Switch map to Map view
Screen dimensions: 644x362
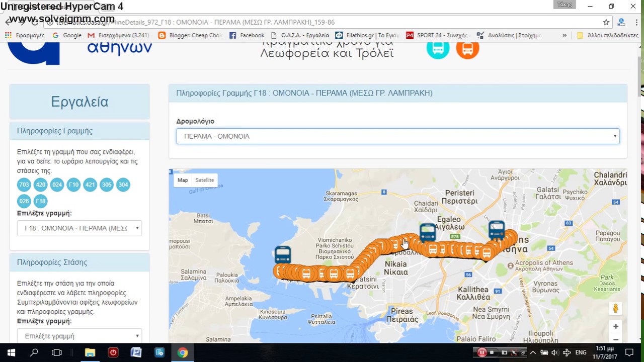tap(183, 180)
